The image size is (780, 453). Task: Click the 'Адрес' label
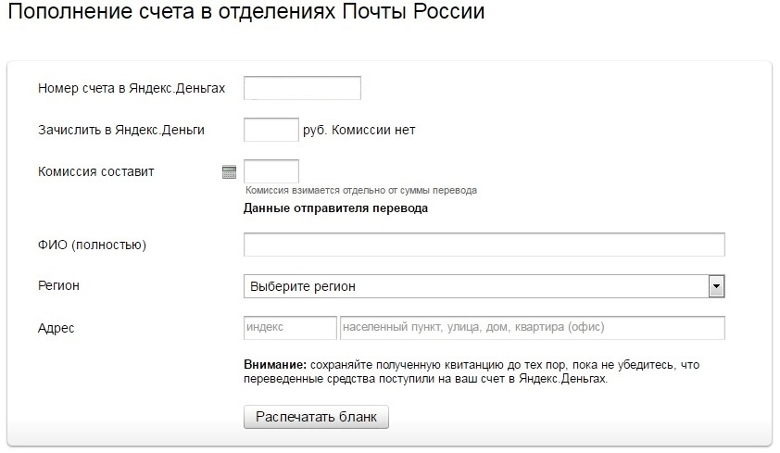click(55, 328)
